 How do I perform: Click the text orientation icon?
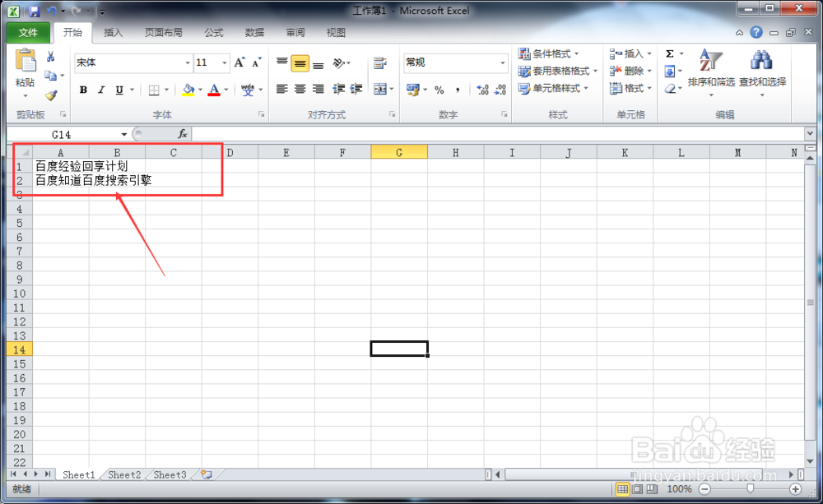tap(339, 63)
